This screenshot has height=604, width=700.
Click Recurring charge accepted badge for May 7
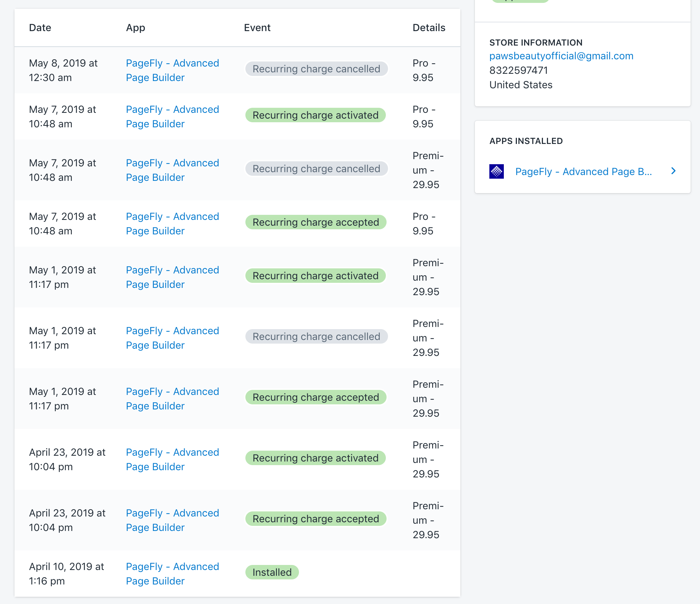click(x=316, y=222)
